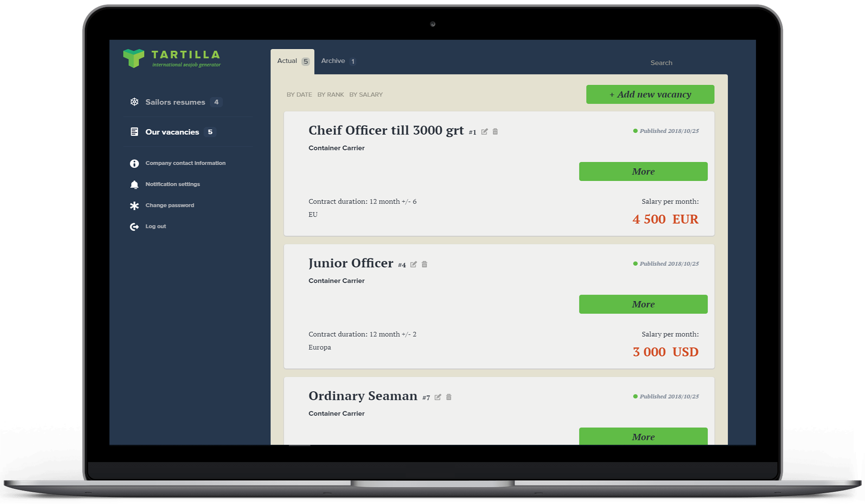Click the Change password snowflake icon
Screen dimensions: 865x504
pos(135,204)
